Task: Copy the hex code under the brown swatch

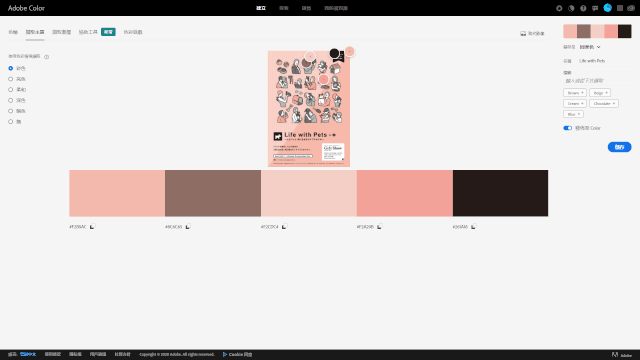Action: point(188,227)
